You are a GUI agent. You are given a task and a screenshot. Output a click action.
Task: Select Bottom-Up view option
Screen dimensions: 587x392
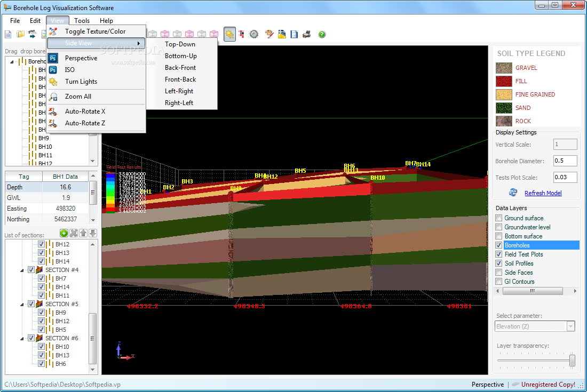181,55
